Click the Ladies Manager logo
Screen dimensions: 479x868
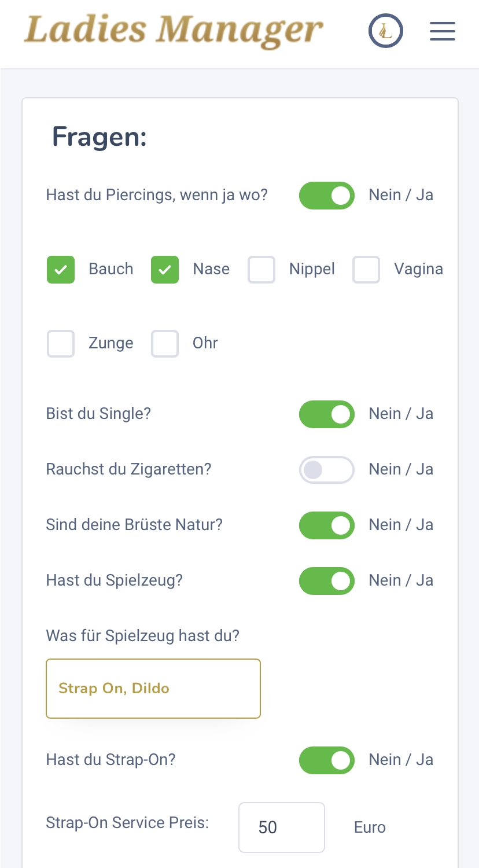tap(174, 31)
